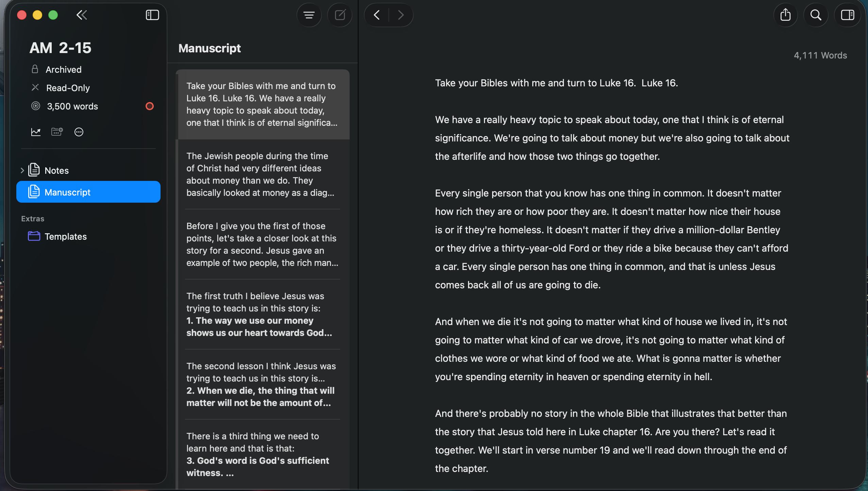Collapse the sidebar with double chevron
868x491 pixels.
click(x=81, y=15)
